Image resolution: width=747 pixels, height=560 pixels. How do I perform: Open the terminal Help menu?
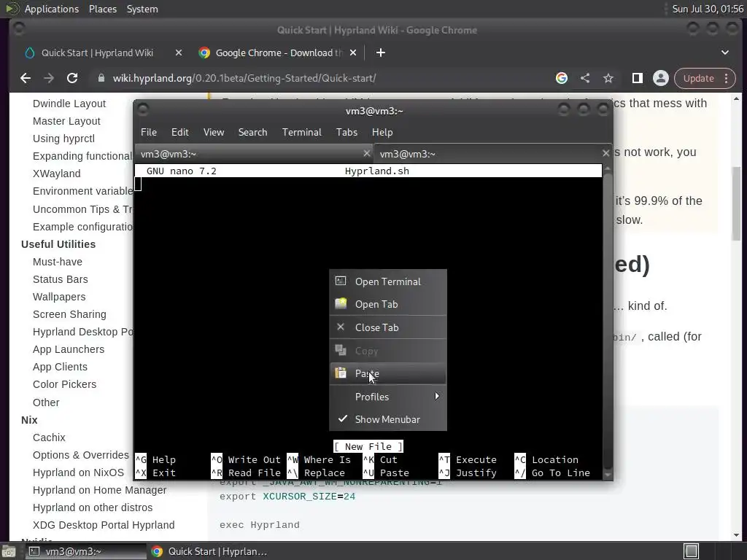(x=382, y=133)
